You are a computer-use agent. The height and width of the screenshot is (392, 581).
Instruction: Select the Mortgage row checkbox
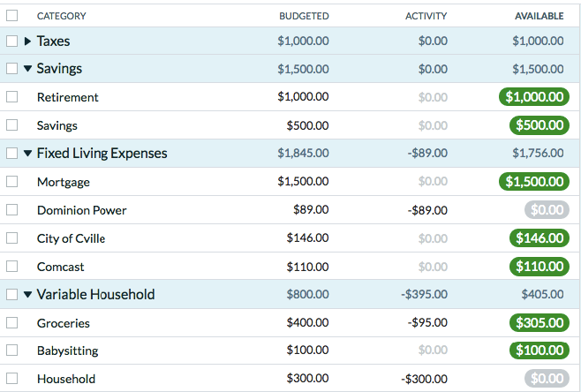click(x=11, y=182)
